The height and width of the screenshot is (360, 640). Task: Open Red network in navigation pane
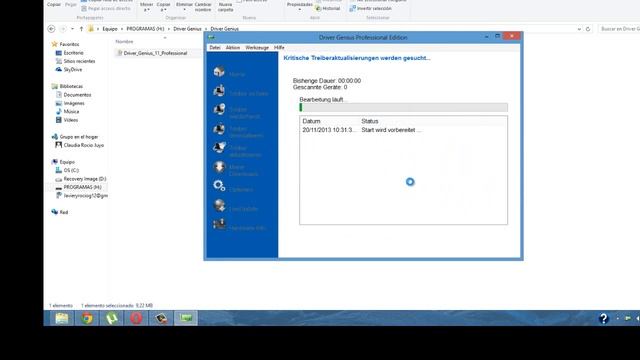(60, 212)
